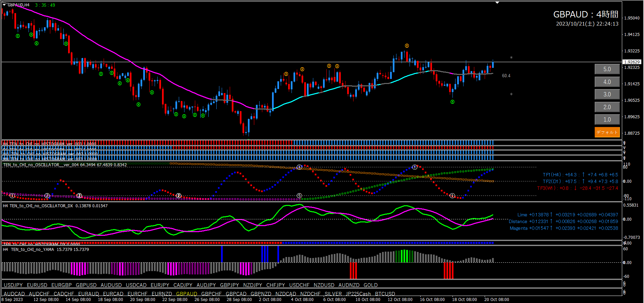
Task: Click the 8 Sep 2023 time axis label
Action: [x=12, y=300]
